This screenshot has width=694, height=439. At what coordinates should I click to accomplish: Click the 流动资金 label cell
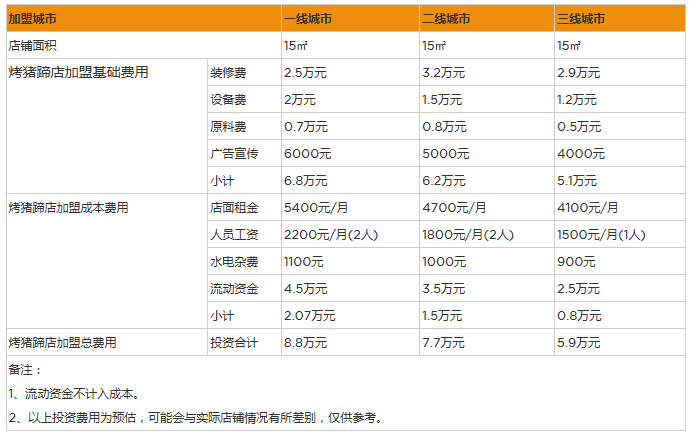click(x=234, y=289)
